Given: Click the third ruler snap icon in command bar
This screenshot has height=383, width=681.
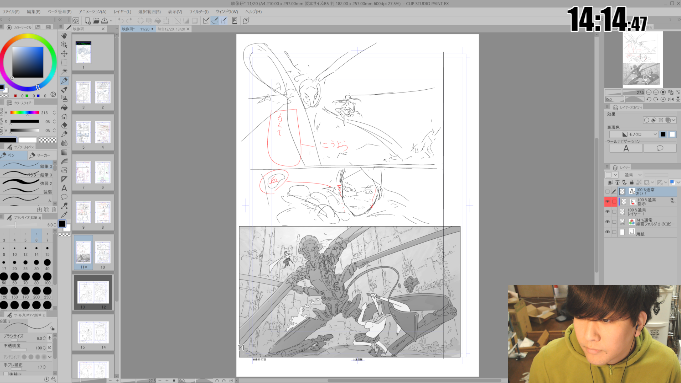Looking at the screenshot, I should point(224,20).
